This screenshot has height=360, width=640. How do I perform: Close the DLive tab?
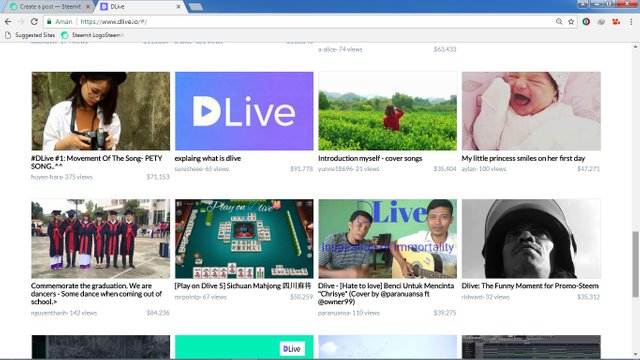coord(178,7)
